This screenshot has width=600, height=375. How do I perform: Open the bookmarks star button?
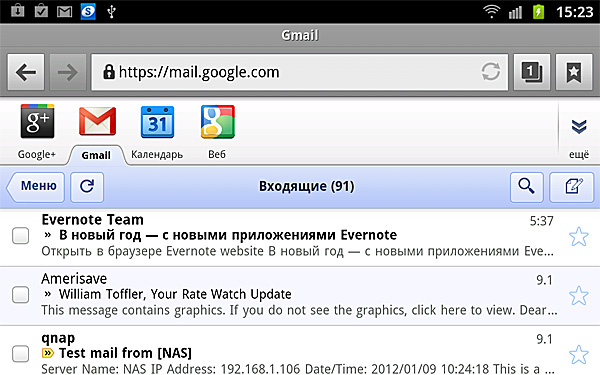[574, 72]
